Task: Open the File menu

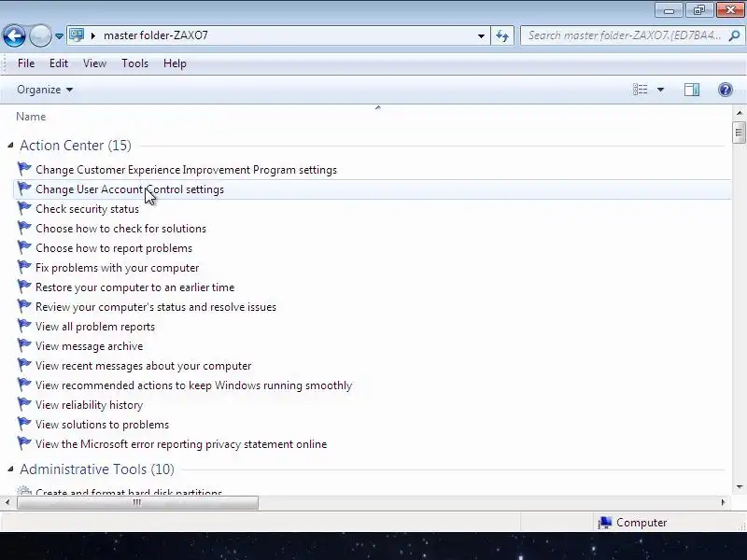Action: click(26, 63)
